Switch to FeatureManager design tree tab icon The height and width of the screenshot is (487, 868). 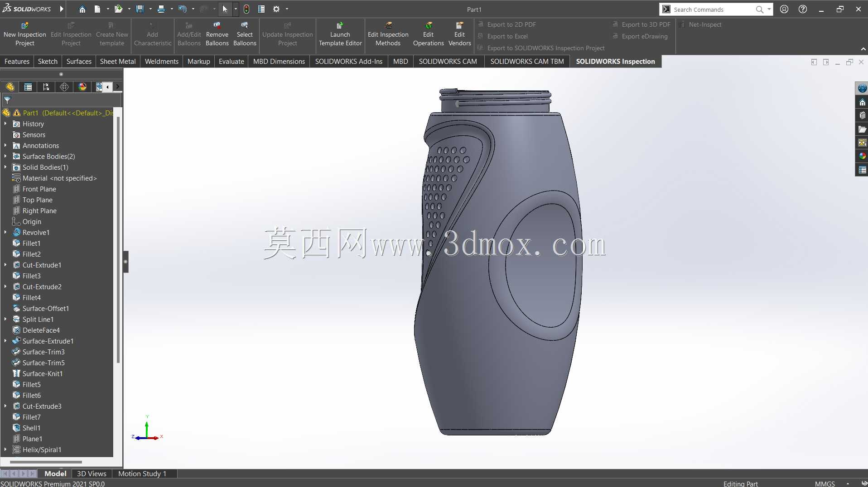click(x=10, y=87)
